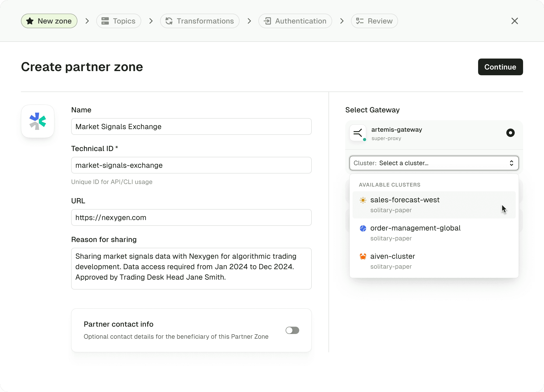
Task: Close the create partner zone dialog
Action: tap(514, 21)
